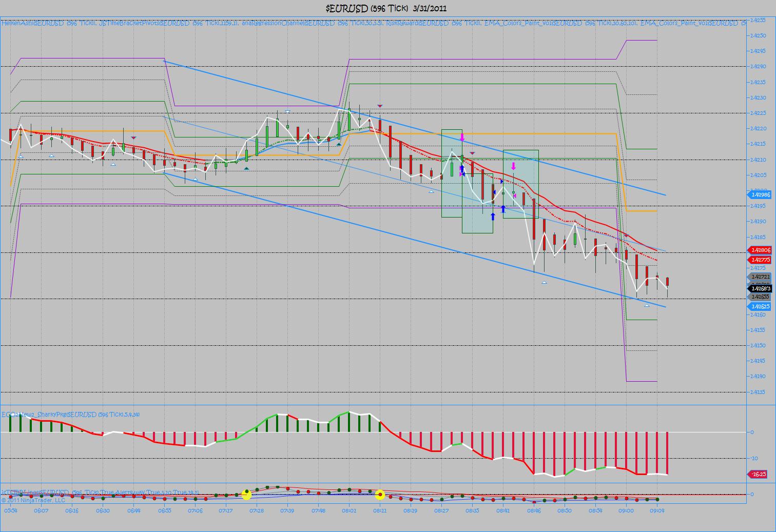Click the 06:30 time axis label
The image size is (776, 532).
coord(103,511)
